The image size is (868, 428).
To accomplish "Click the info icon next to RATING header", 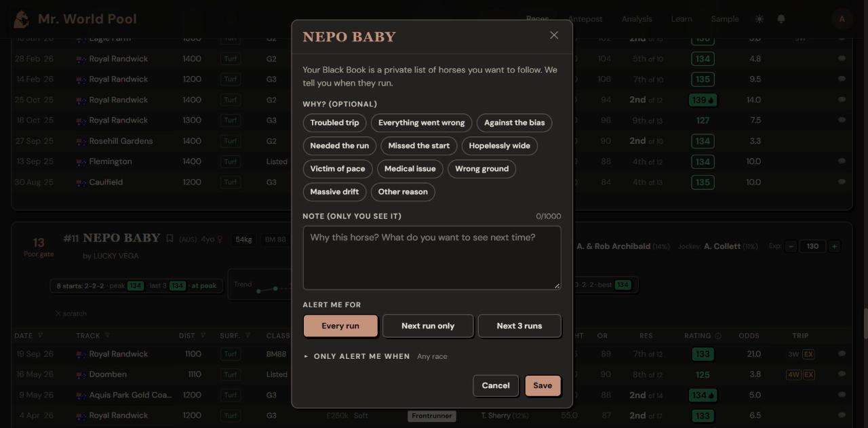I will (718, 336).
